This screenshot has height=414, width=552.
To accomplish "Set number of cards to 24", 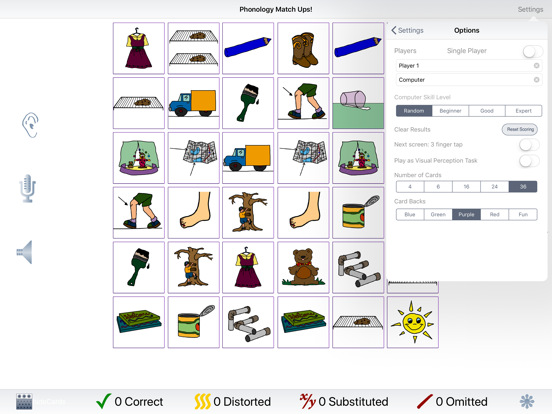I will click(495, 187).
